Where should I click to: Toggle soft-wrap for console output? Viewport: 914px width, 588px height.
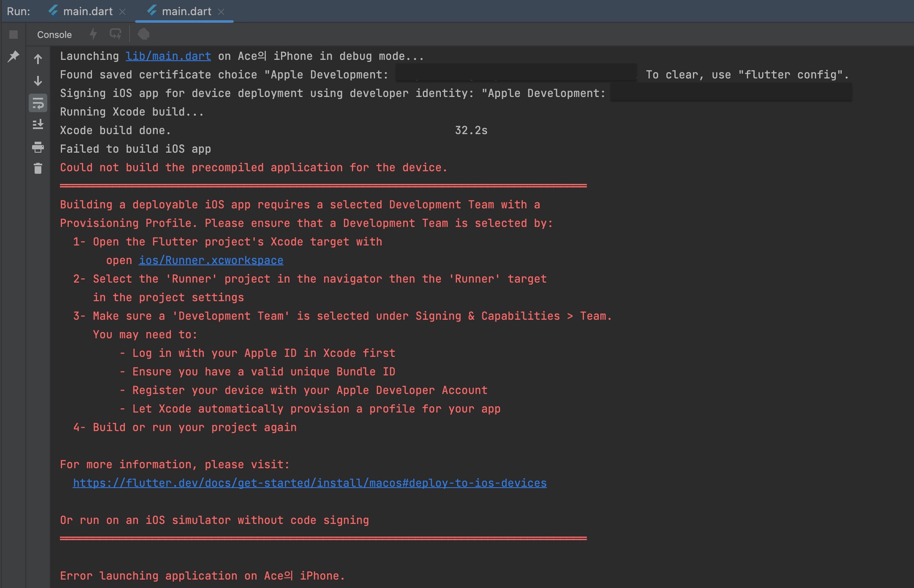click(38, 103)
